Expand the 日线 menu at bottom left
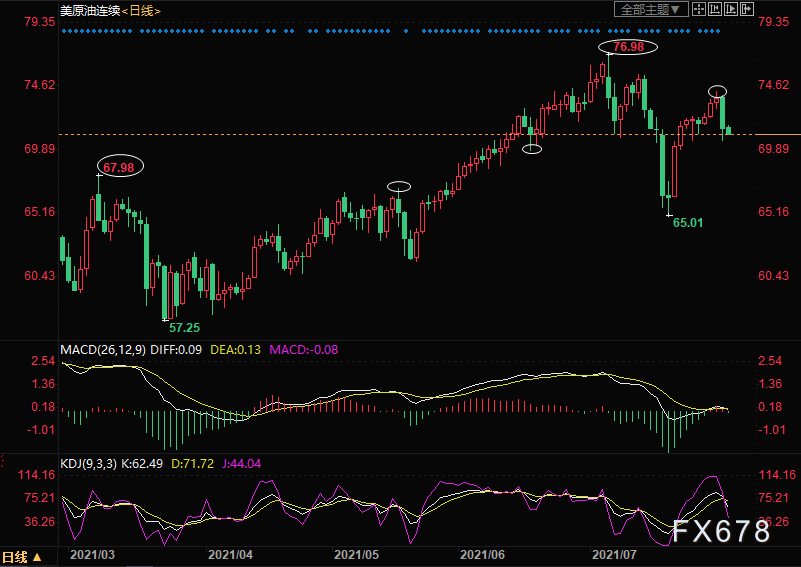The height and width of the screenshot is (567, 801). [x=22, y=557]
